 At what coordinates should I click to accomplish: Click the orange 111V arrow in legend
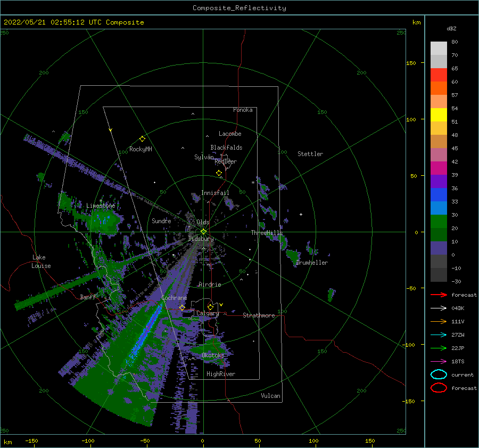439,321
